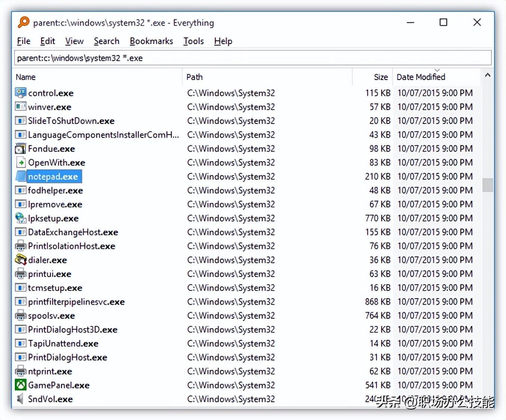506x420 pixels.
Task: Select the winver.exe file name
Action: point(50,107)
